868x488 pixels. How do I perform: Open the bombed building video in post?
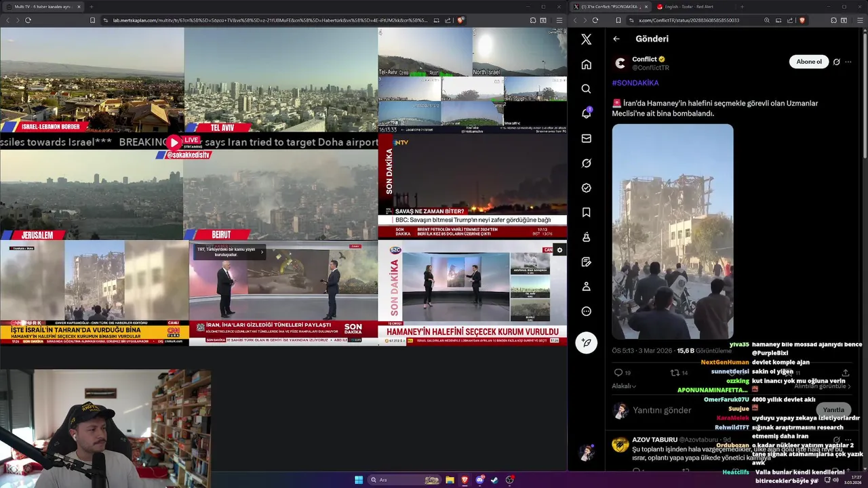pyautogui.click(x=673, y=231)
